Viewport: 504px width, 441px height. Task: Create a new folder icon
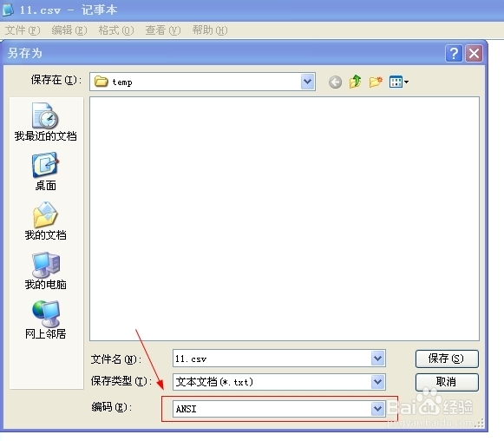[x=376, y=82]
